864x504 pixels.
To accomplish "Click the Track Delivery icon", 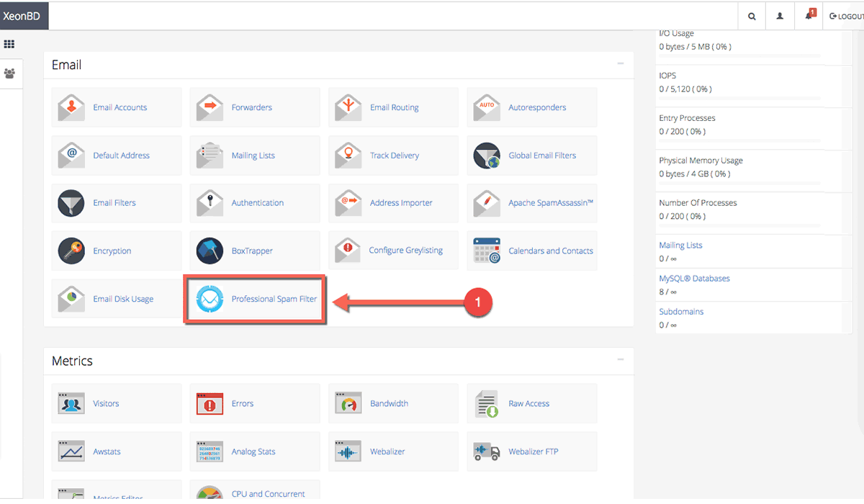I will pyautogui.click(x=348, y=156).
